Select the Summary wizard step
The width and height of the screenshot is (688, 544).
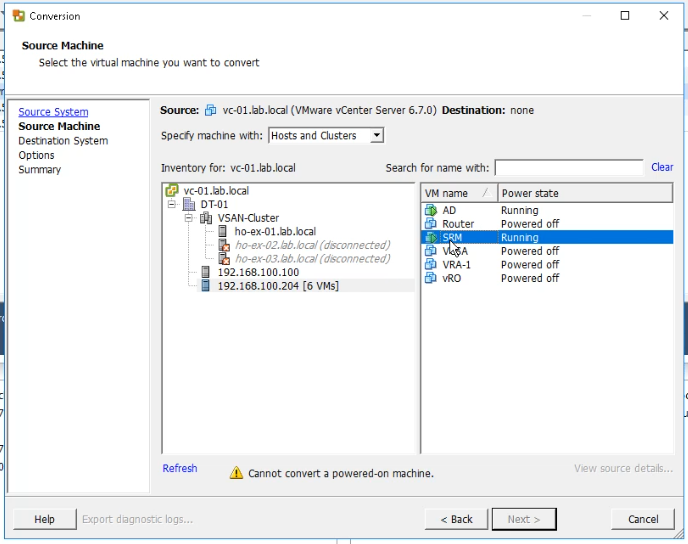[x=39, y=170]
